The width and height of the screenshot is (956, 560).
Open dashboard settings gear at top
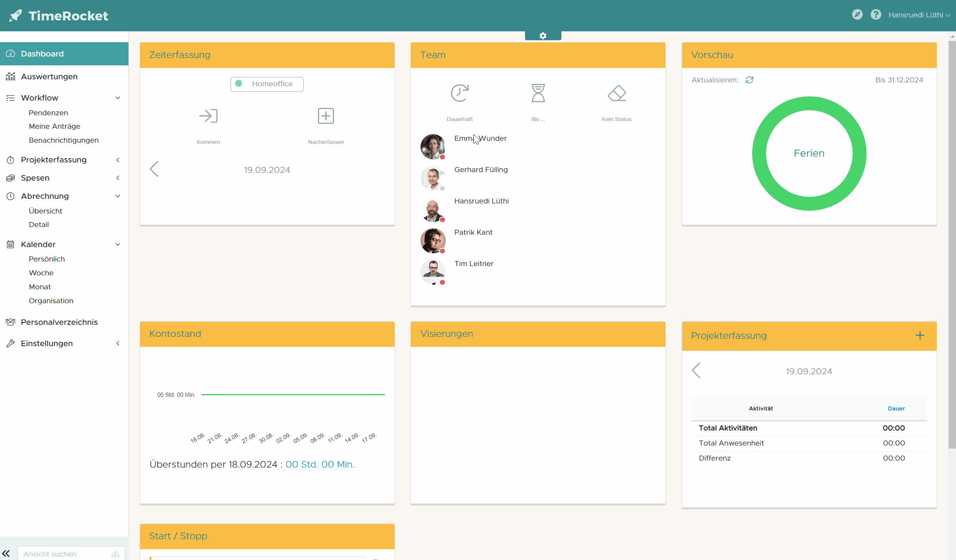tap(543, 36)
